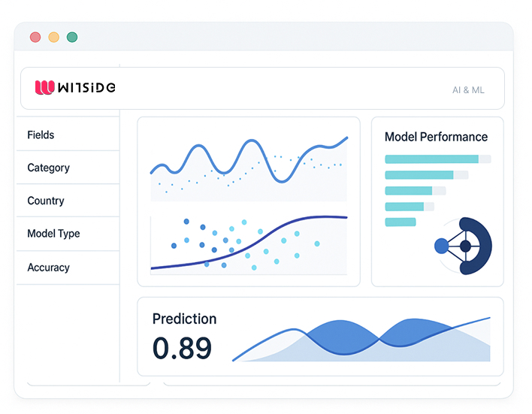
Task: Click the longest Model Performance bar
Action: tap(438, 159)
